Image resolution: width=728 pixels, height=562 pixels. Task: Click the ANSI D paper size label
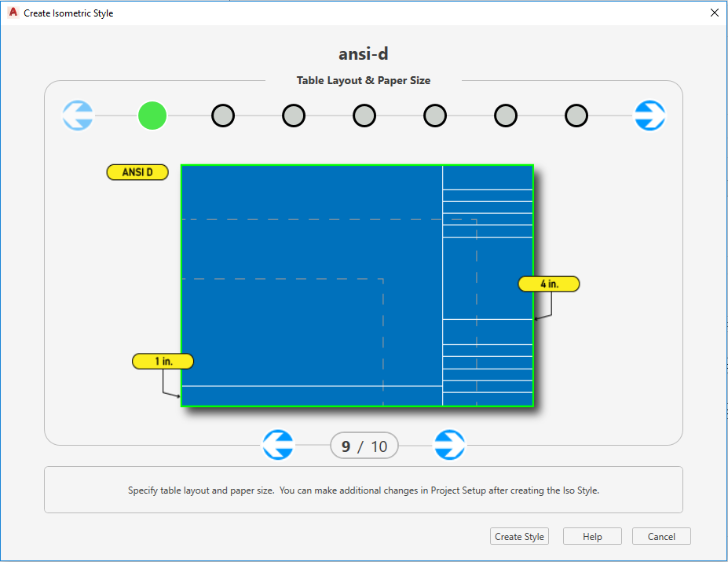[137, 172]
